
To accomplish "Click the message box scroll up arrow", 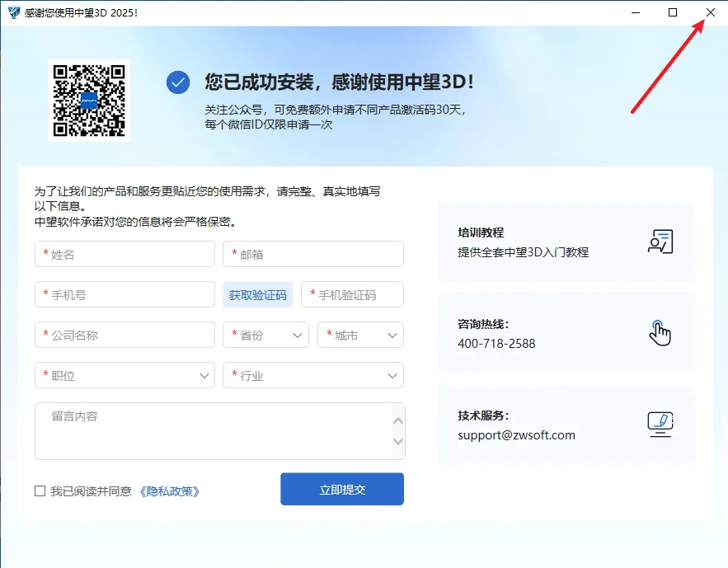I will tap(398, 421).
